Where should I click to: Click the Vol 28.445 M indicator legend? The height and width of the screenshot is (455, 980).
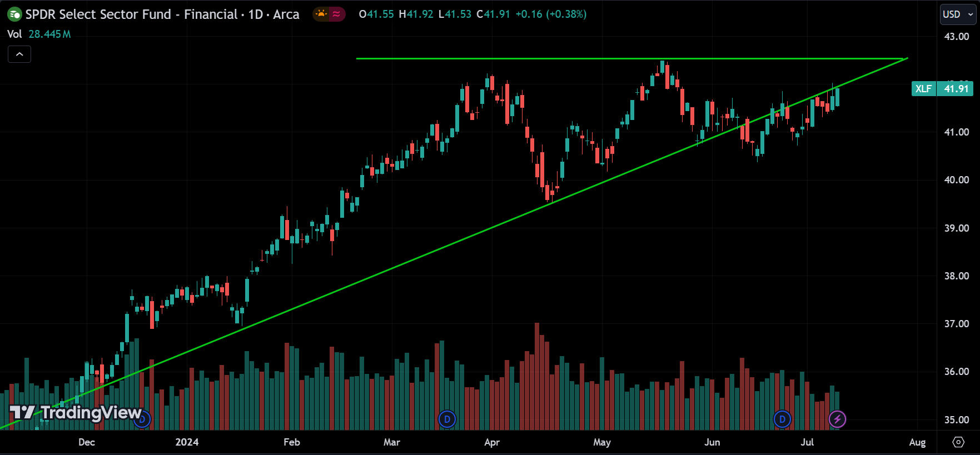(x=39, y=34)
